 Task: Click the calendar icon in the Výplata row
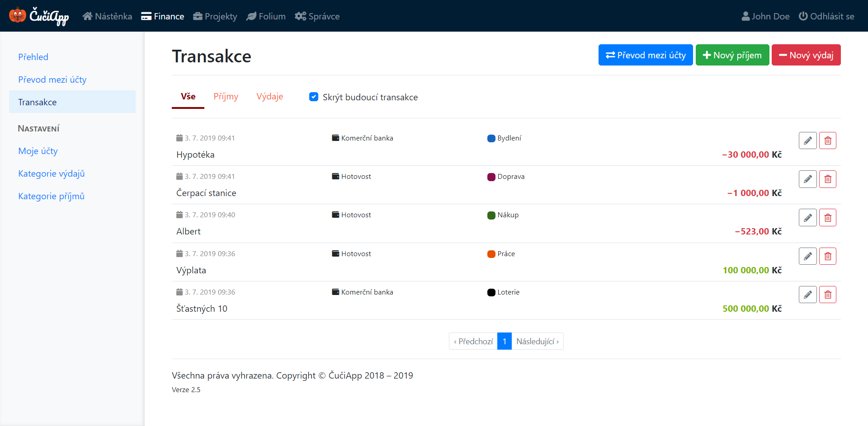coord(179,253)
